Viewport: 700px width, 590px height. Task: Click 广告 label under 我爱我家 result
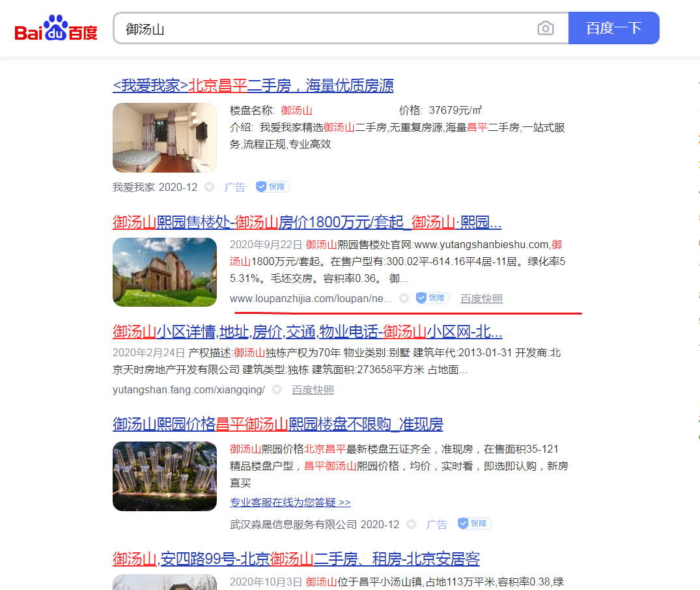[x=235, y=187]
